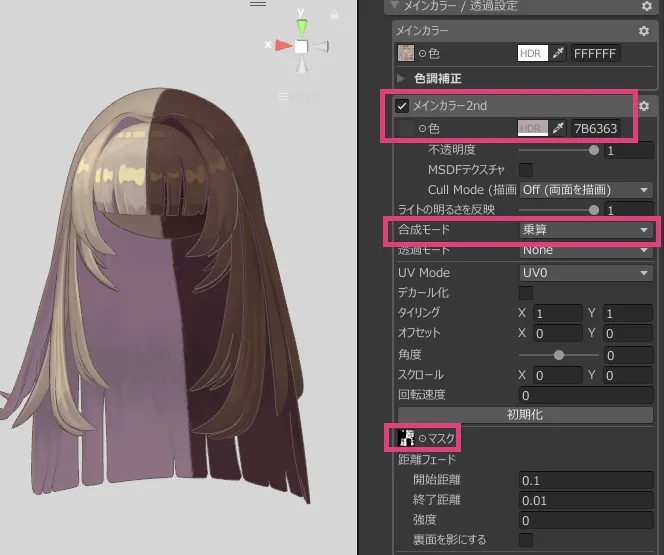Check the 裏面を影にする checkbox
This screenshot has height=555, width=664.
click(x=526, y=540)
